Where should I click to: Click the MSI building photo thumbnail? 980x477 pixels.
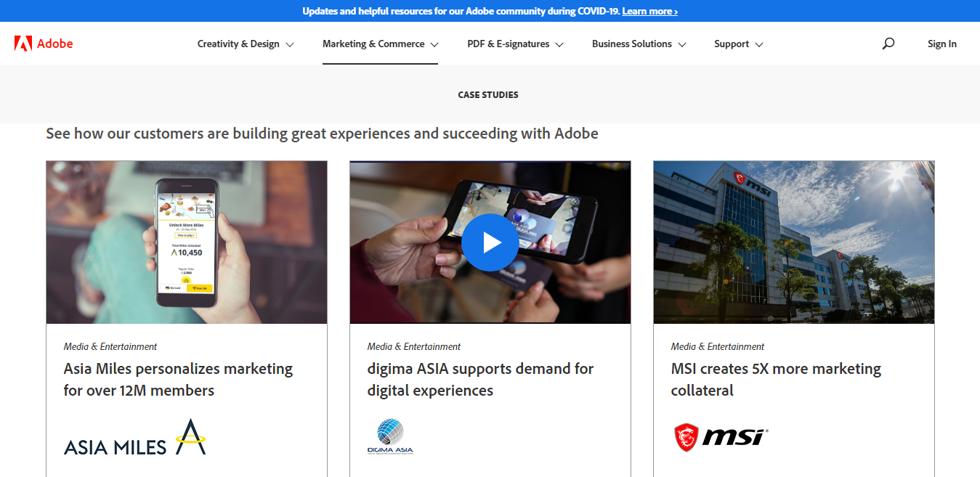(x=794, y=242)
